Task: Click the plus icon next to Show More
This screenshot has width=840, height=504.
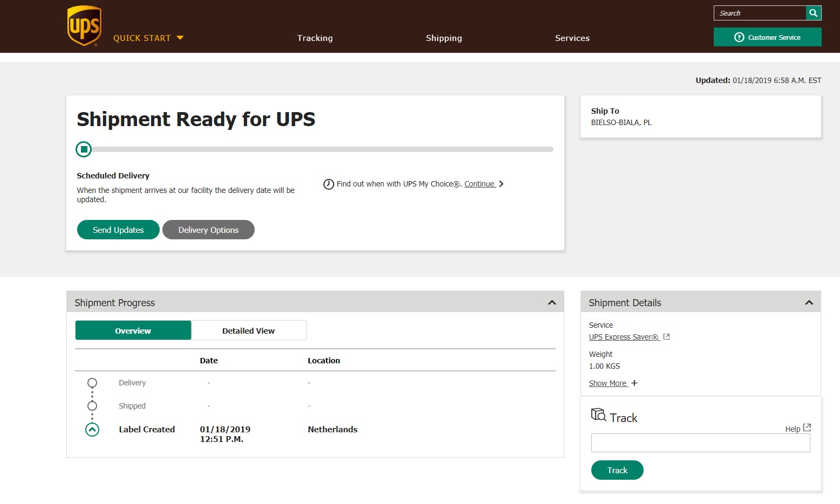Action: pos(634,383)
